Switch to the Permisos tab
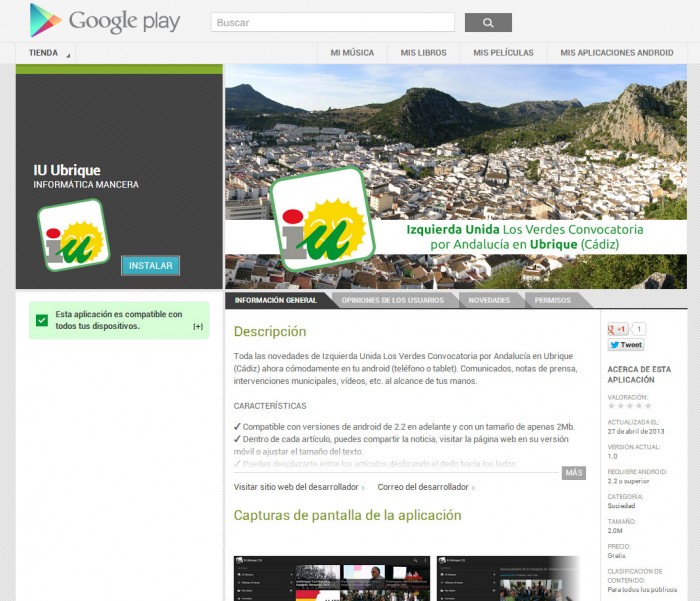The image size is (700, 601). coord(553,300)
